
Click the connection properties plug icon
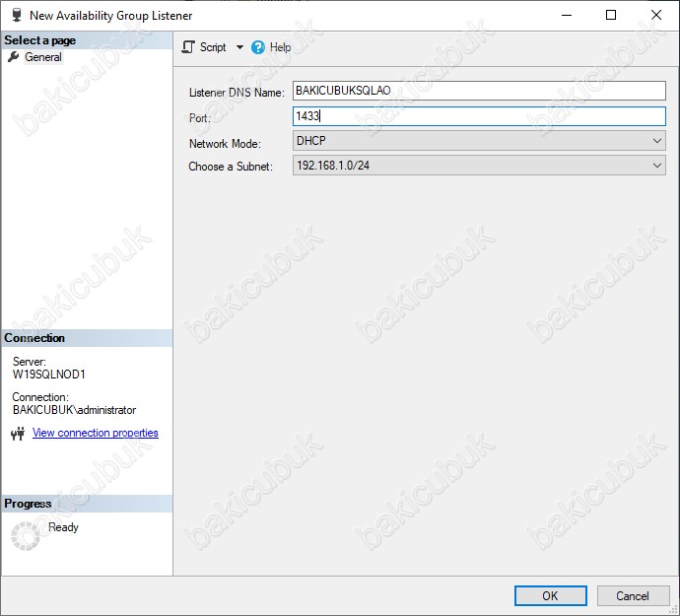[17, 434]
